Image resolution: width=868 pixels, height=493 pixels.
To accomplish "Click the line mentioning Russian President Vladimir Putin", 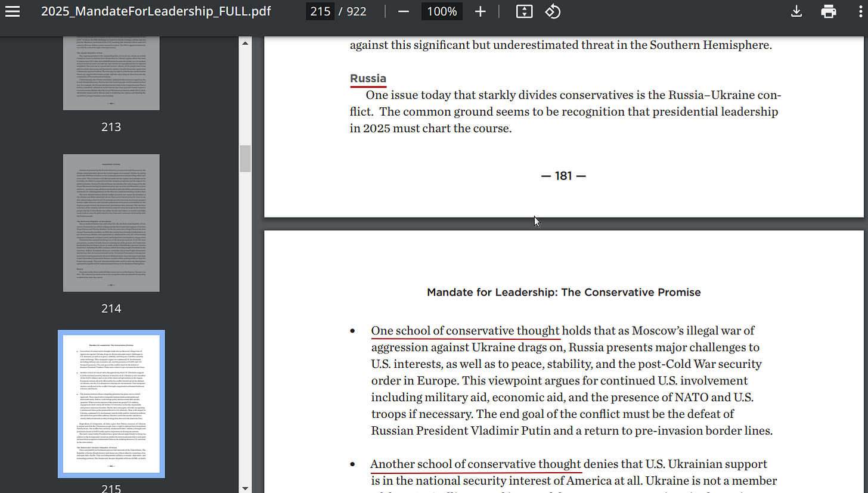I will click(572, 430).
